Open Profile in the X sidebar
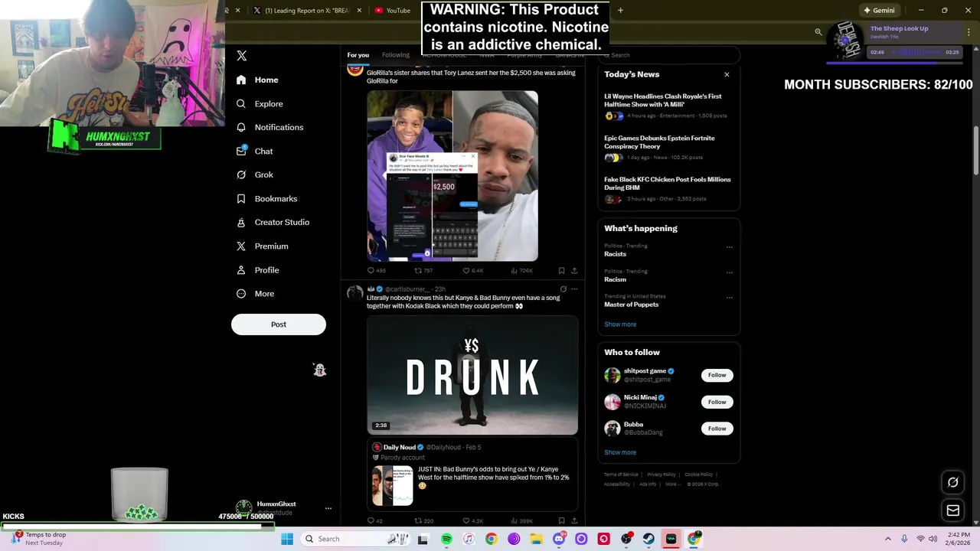Viewport: 980px width, 551px height. click(x=257, y=269)
